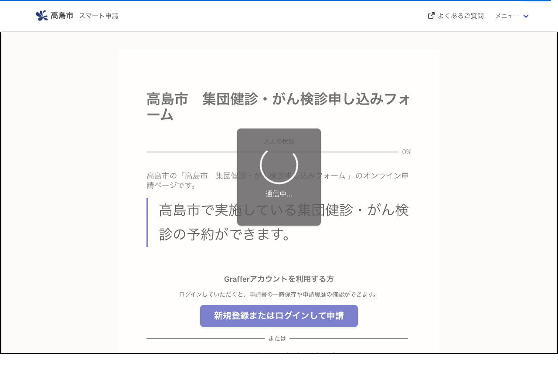Click the input progress bar

click(x=272, y=152)
